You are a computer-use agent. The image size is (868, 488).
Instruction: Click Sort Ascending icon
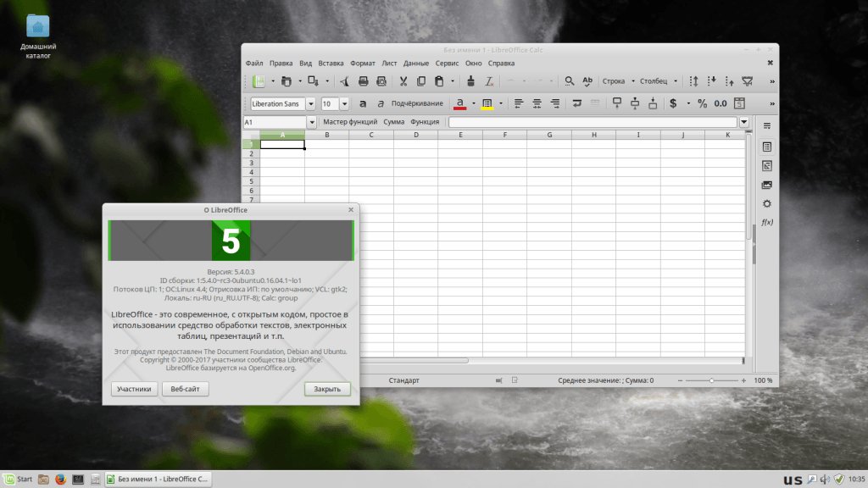pos(711,81)
